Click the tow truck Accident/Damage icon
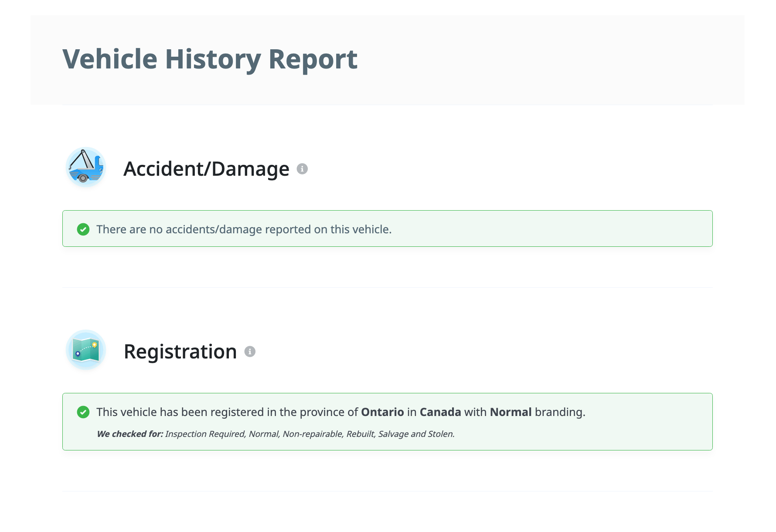776x532 pixels. point(86,167)
